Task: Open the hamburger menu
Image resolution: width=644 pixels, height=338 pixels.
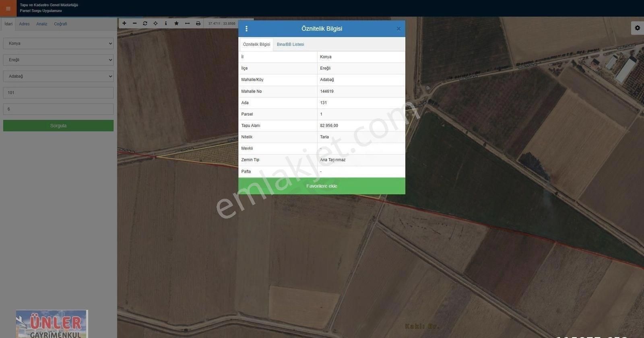Action: (x=8, y=8)
